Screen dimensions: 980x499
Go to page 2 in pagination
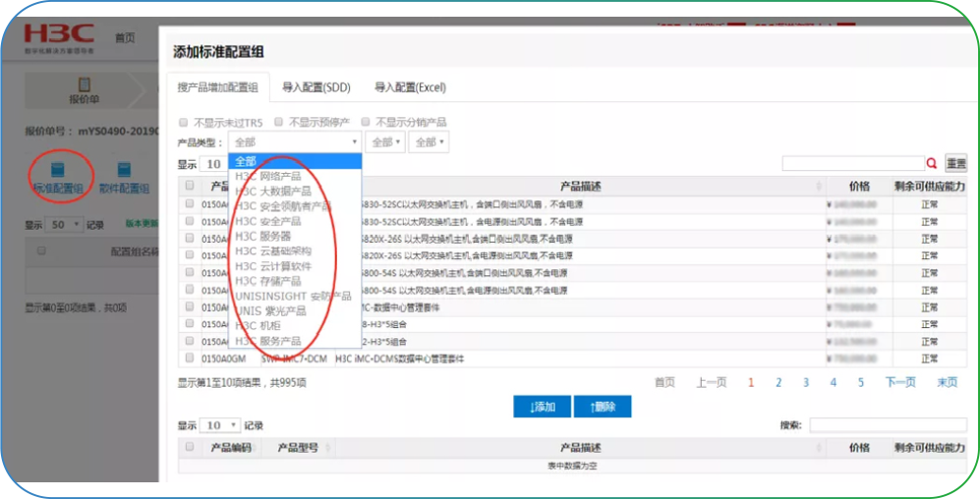pyautogui.click(x=778, y=383)
